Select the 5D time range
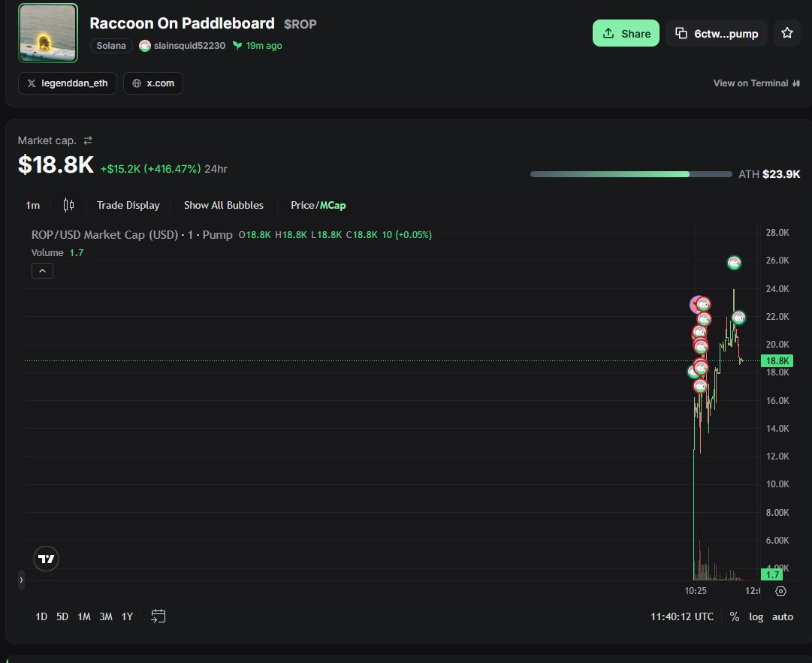 62,616
